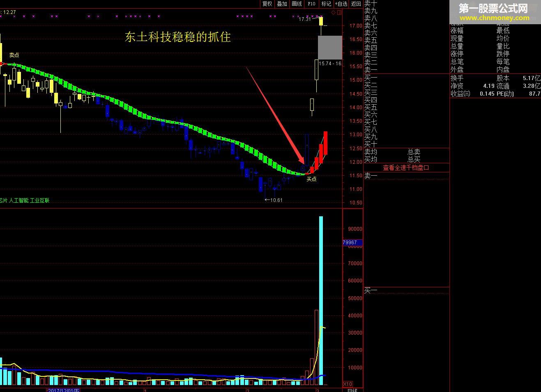Click the grey price gap rectangle
This screenshot has width=541, height=392.
coord(330,48)
